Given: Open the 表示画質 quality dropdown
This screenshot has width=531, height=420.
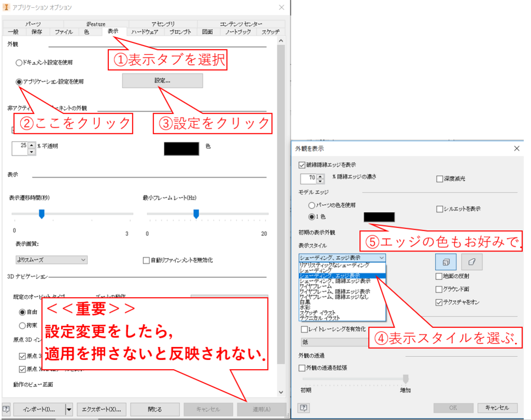Looking at the screenshot, I should click(x=82, y=260).
